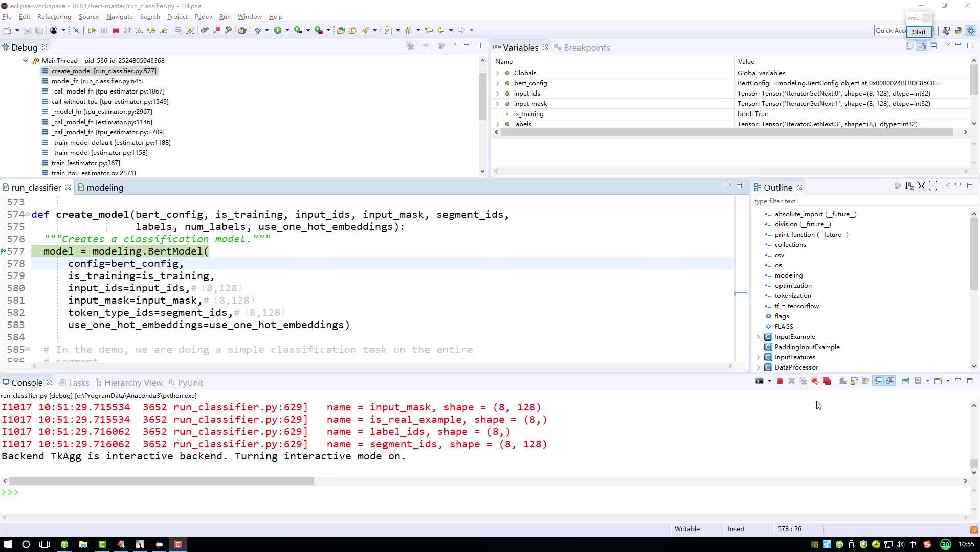Click the Quick Access search field
The image size is (980, 552).
tap(890, 31)
